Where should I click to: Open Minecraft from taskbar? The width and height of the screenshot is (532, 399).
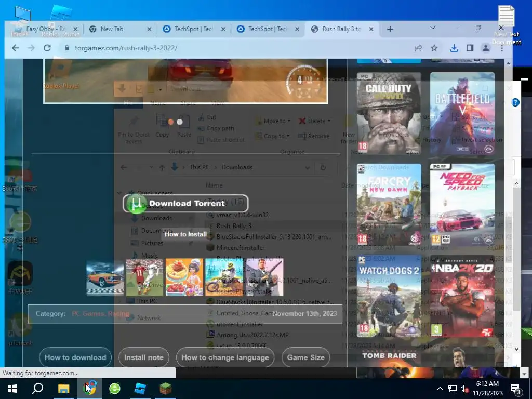pos(166,389)
